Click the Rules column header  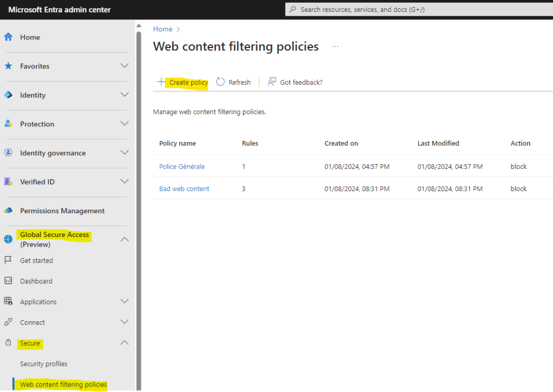250,143
